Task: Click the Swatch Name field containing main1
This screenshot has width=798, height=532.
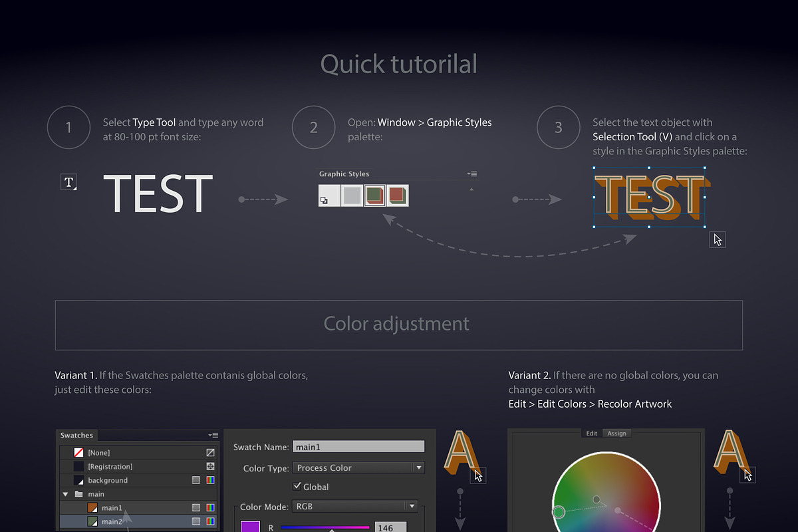Action: 358,447
